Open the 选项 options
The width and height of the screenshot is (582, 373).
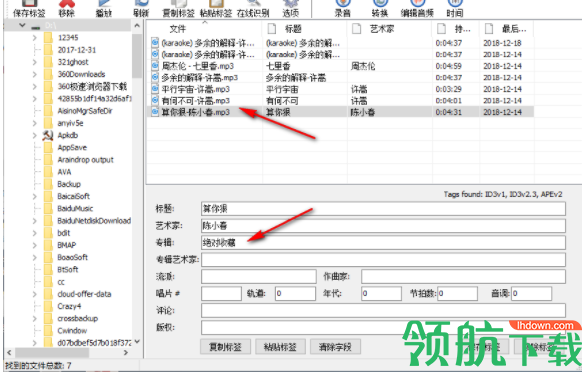(290, 9)
